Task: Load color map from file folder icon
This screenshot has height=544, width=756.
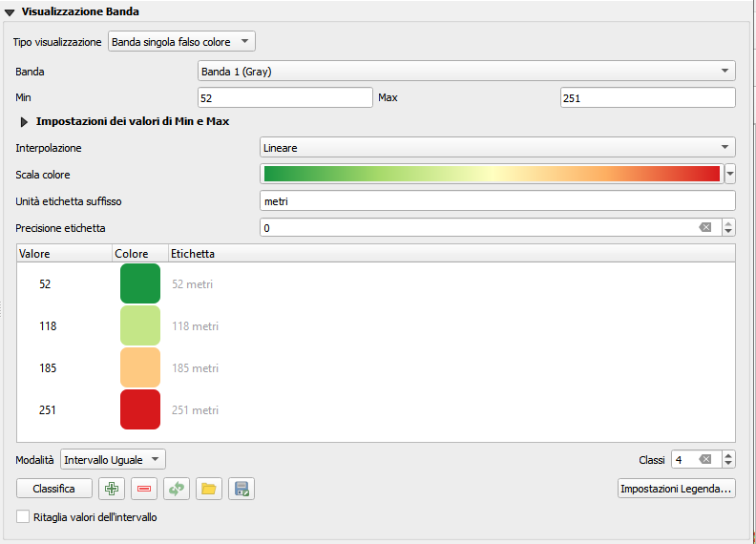Action: tap(209, 489)
